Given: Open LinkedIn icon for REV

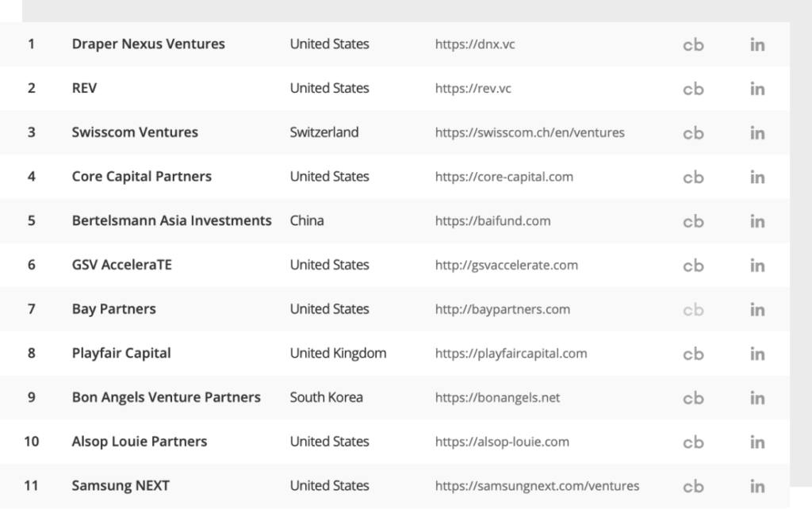Looking at the screenshot, I should tap(757, 89).
